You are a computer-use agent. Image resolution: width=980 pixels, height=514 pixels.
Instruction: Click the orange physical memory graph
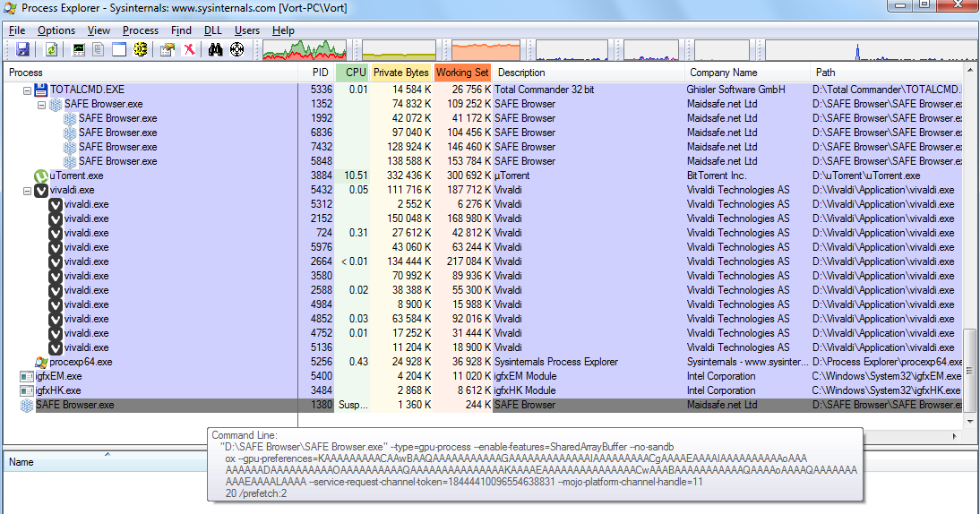point(486,50)
